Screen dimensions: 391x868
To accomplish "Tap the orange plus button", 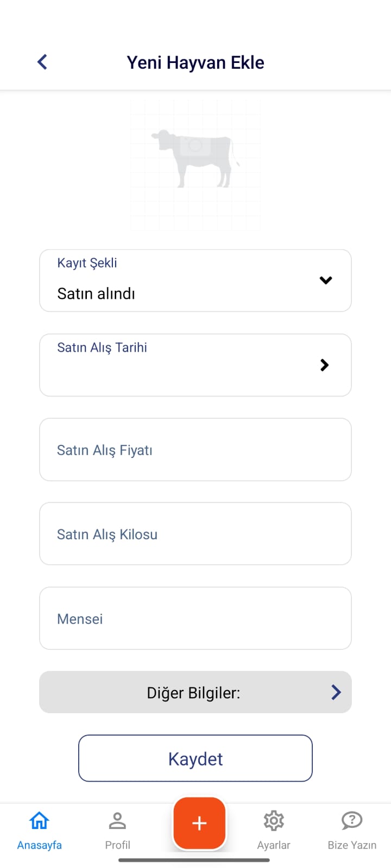I will pos(199,823).
